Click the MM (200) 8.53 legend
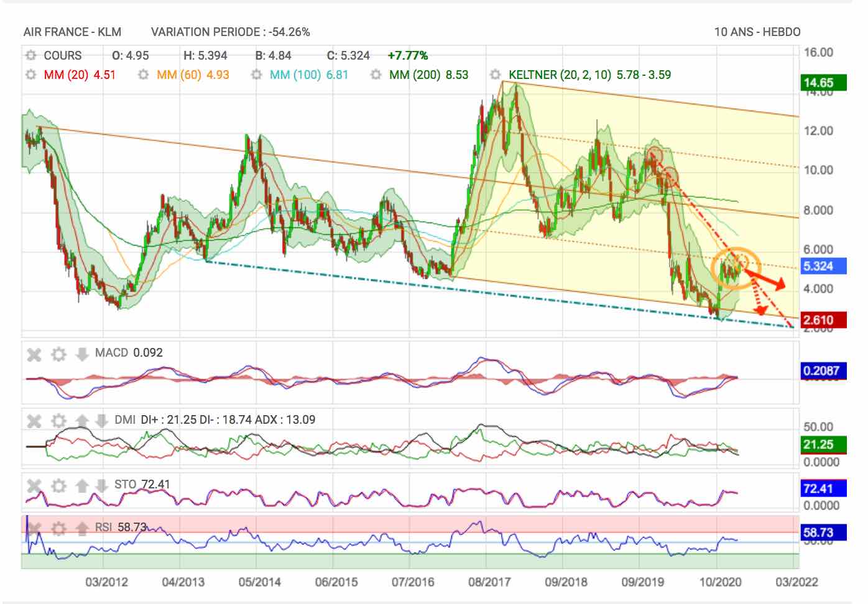868x604 pixels. (x=429, y=75)
